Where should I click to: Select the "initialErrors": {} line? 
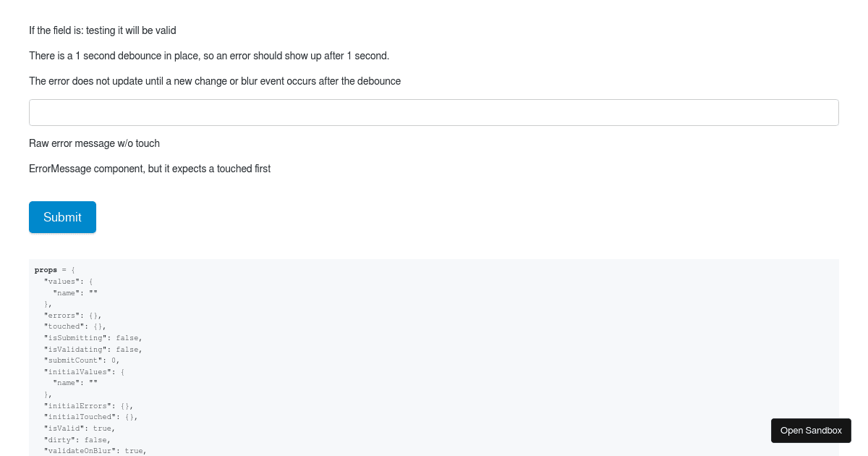[89, 405]
